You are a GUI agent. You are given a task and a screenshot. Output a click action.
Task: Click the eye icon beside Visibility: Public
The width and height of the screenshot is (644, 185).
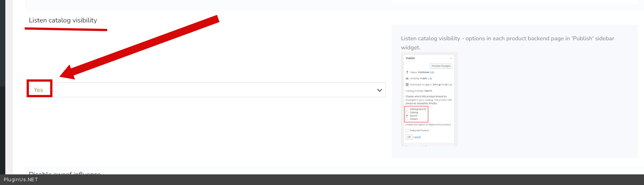(x=407, y=79)
